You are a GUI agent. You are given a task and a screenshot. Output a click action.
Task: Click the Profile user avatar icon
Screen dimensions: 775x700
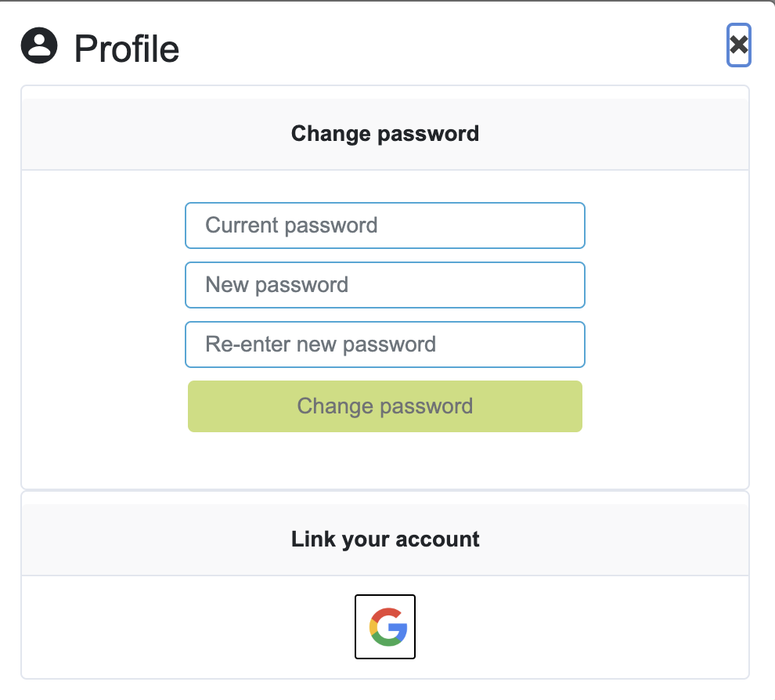point(39,45)
